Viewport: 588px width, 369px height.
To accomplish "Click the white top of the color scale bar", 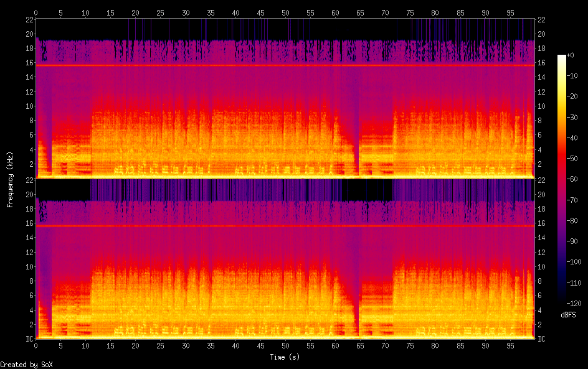I will [x=562, y=57].
